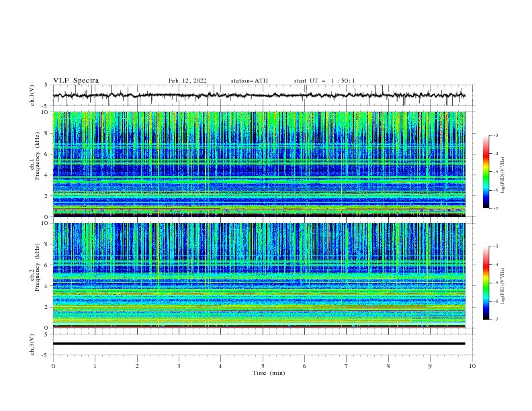Click "-3" on the lower color bar
532x411 pixels.
click(x=495, y=246)
